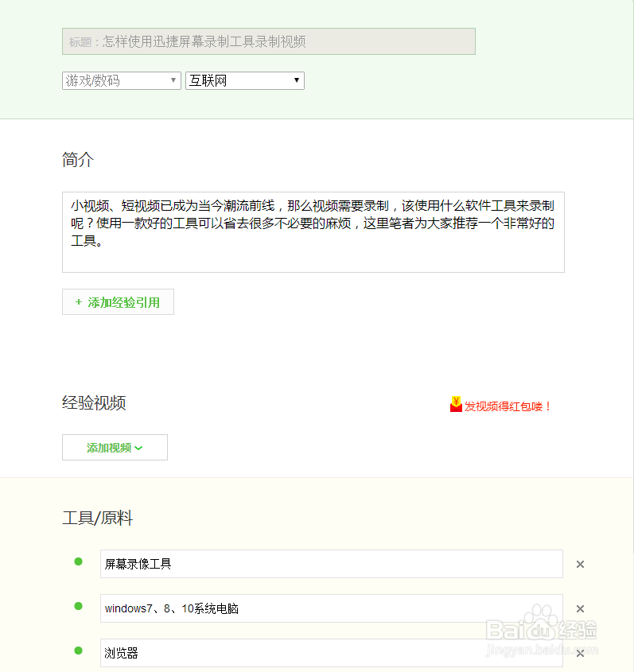Click the red envelope reward icon
Viewport: 634px width, 672px height.
point(455,403)
